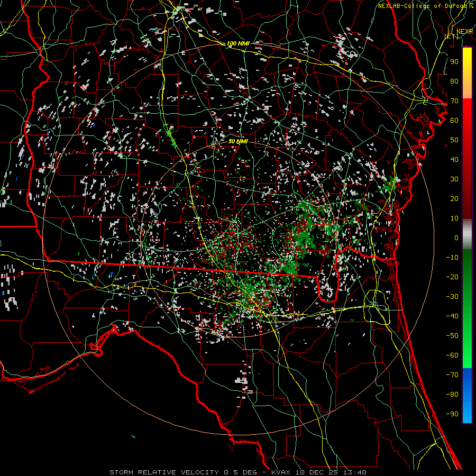
Task: Click the NEXLAB-College of DuPage credit text
Action: [422, 6]
